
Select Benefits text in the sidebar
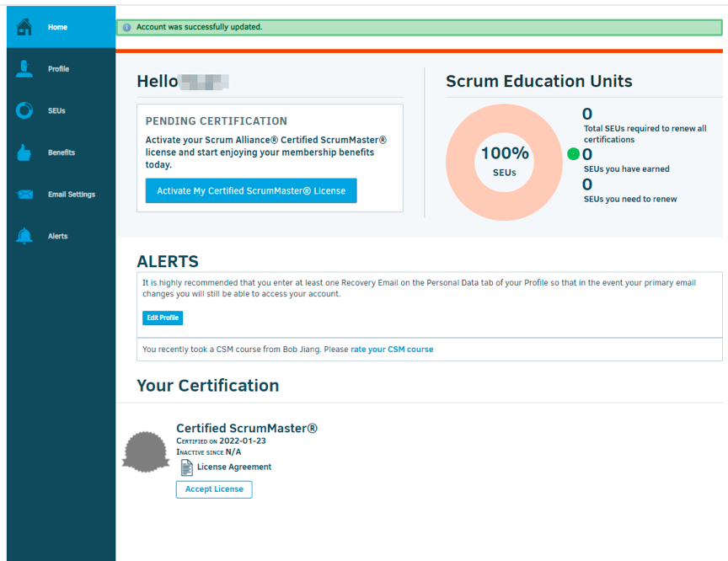(x=62, y=152)
